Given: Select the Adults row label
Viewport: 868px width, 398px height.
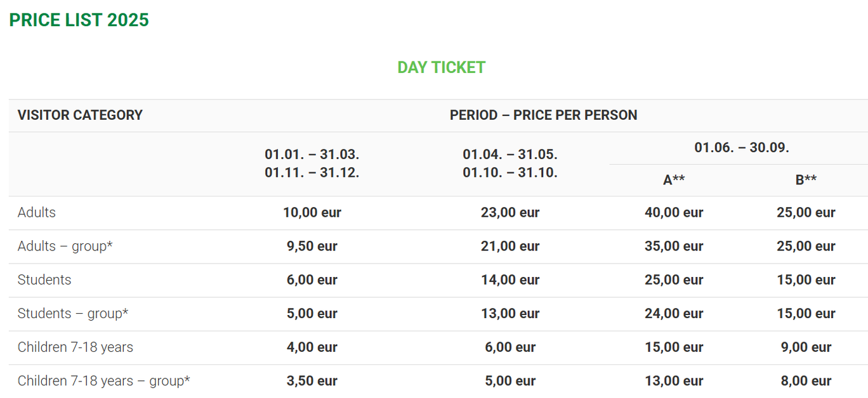Looking at the screenshot, I should [37, 212].
